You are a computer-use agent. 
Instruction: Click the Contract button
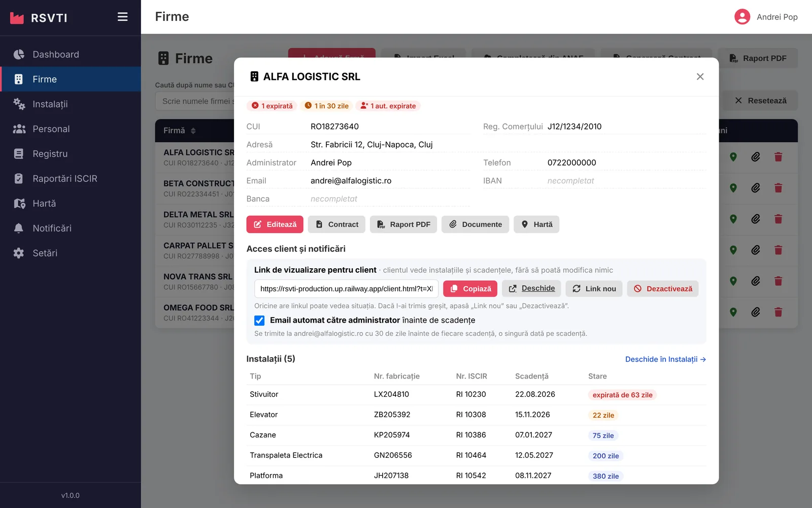(336, 225)
